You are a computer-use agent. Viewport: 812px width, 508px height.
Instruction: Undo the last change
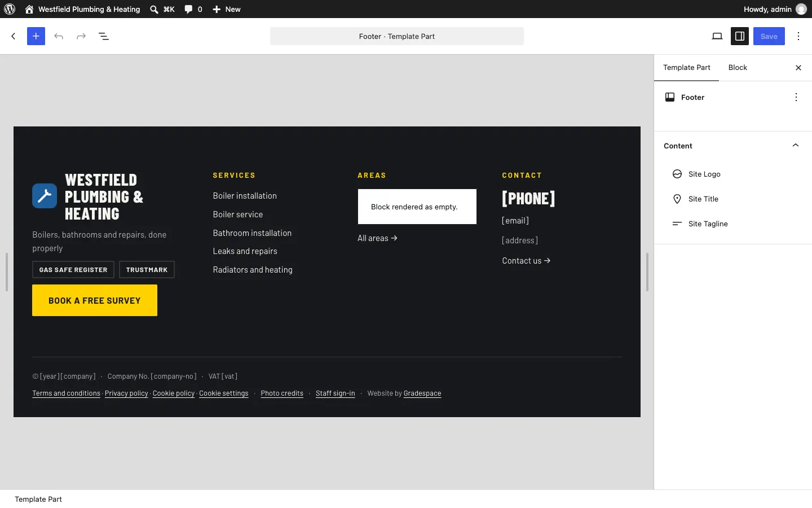[x=59, y=36]
